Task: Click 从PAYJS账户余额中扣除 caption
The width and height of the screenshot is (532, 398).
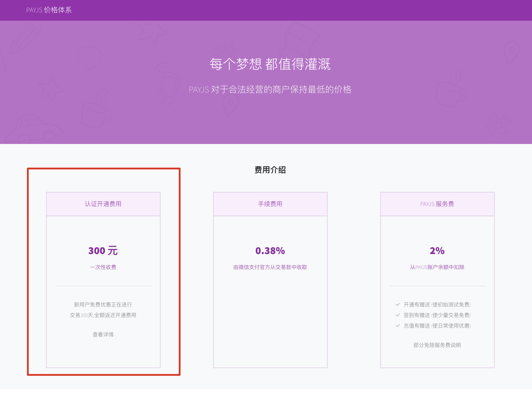Action: tap(437, 267)
